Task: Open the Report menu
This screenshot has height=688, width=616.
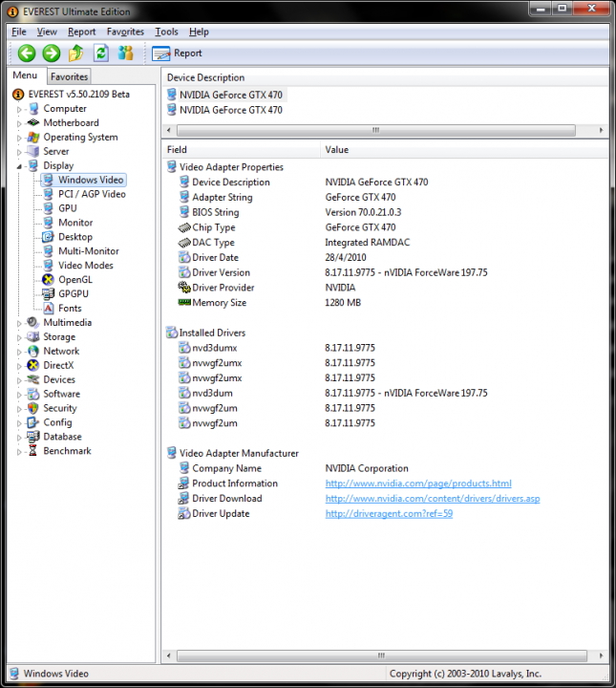Action: [81, 32]
